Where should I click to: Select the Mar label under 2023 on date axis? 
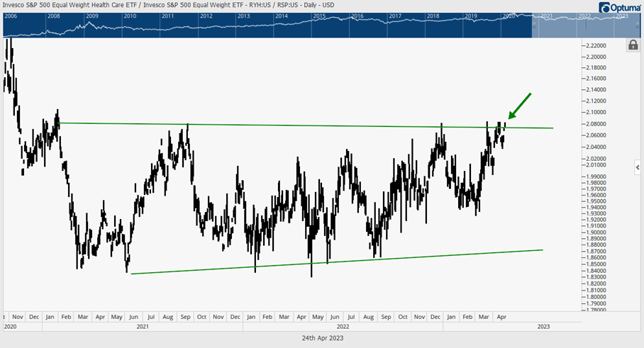coord(484,317)
